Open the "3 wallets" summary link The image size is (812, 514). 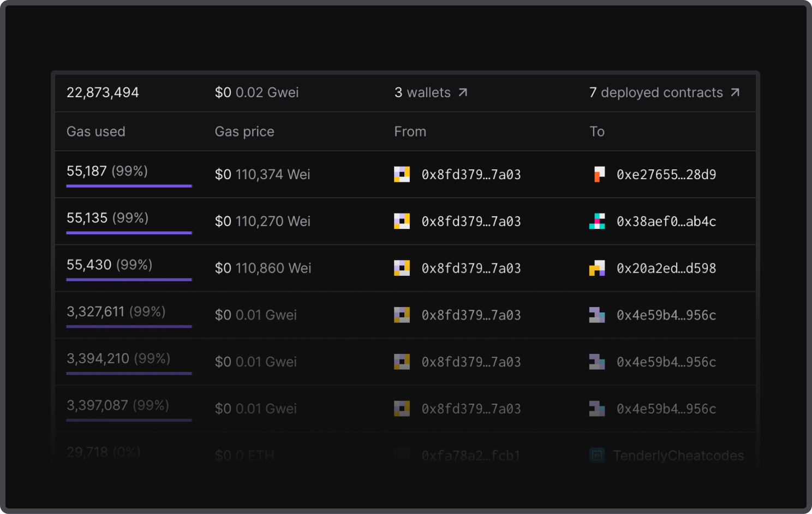(x=422, y=93)
